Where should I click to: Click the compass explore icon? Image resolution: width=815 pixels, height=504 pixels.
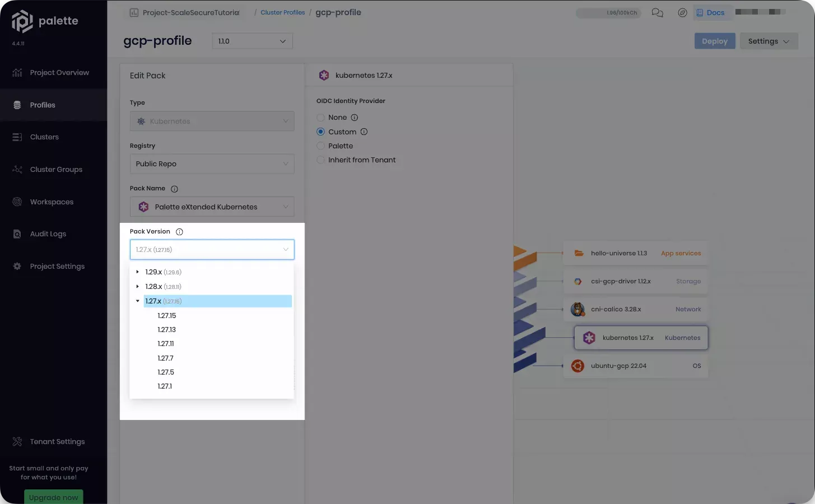682,12
